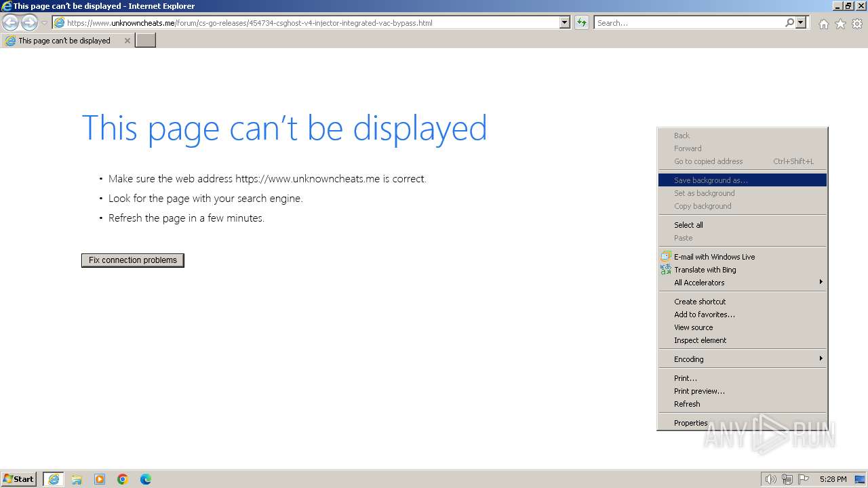Image resolution: width=868 pixels, height=488 pixels.
Task: Choose Add to favorites… in context menu
Action: click(x=743, y=314)
